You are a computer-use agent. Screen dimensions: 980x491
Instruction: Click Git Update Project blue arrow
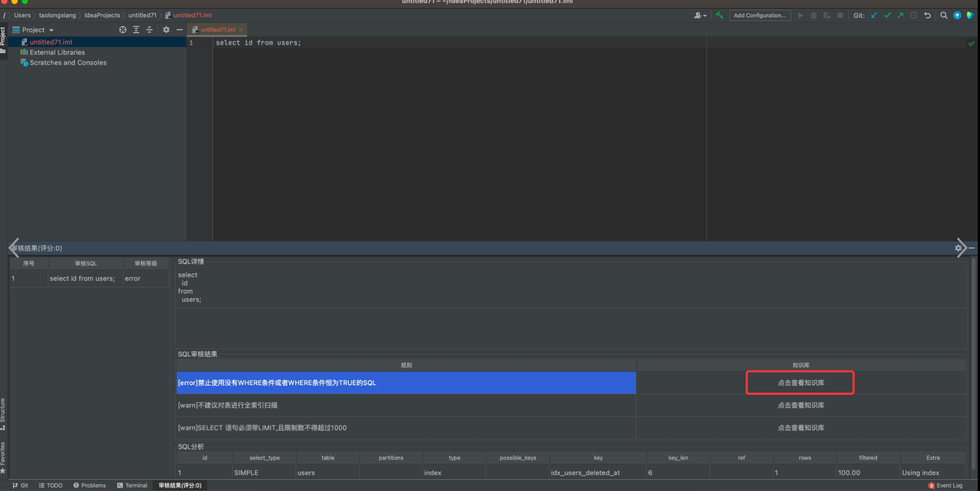[874, 15]
